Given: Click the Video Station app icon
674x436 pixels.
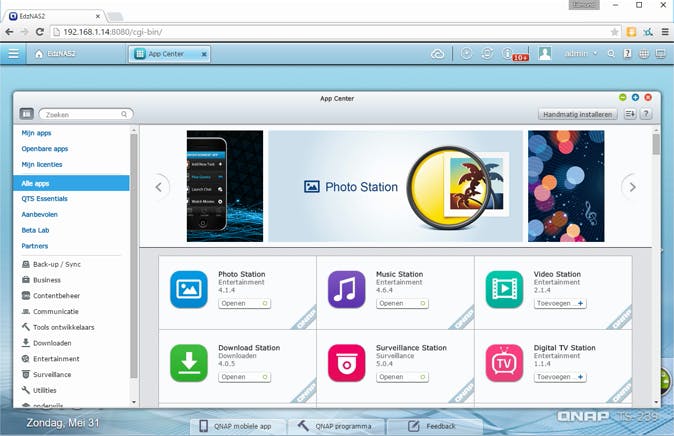Looking at the screenshot, I should coord(504,289).
